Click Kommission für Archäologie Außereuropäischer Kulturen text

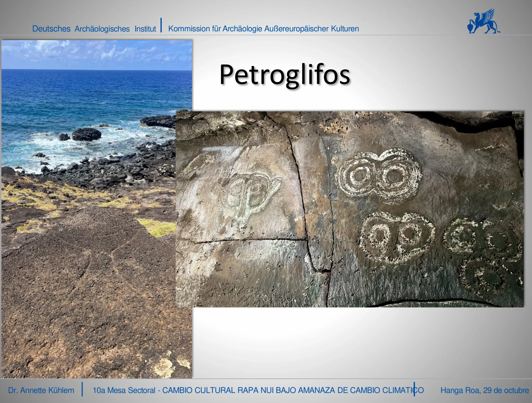click(263, 29)
